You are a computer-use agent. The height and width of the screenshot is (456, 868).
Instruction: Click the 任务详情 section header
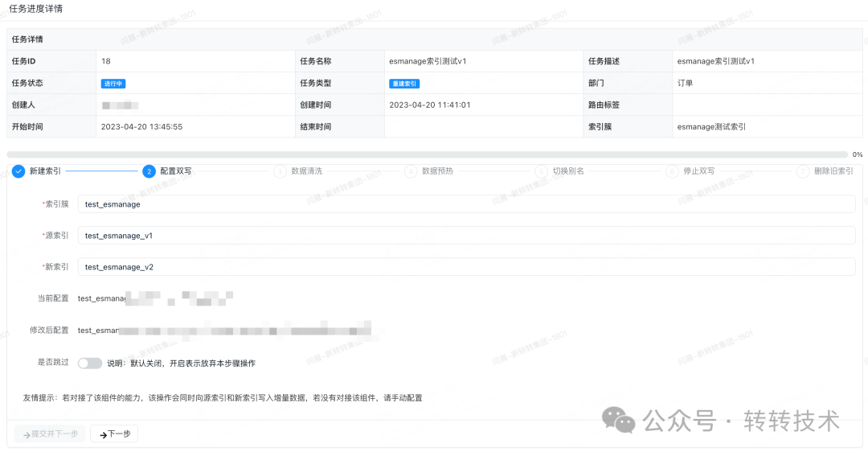(27, 39)
